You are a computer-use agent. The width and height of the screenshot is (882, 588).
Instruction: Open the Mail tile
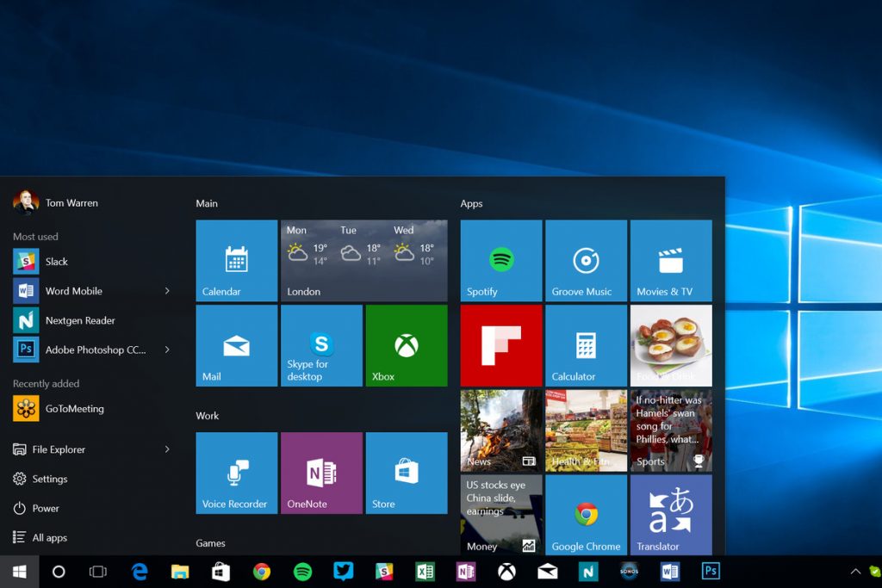click(x=236, y=344)
